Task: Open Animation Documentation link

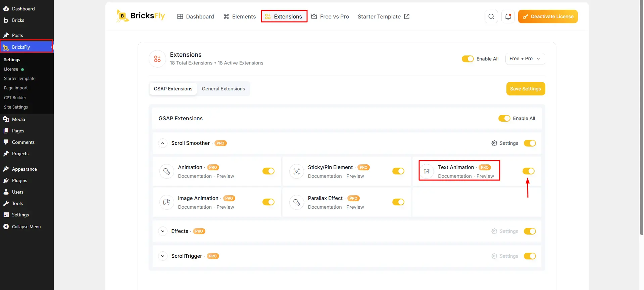Action: (x=195, y=176)
